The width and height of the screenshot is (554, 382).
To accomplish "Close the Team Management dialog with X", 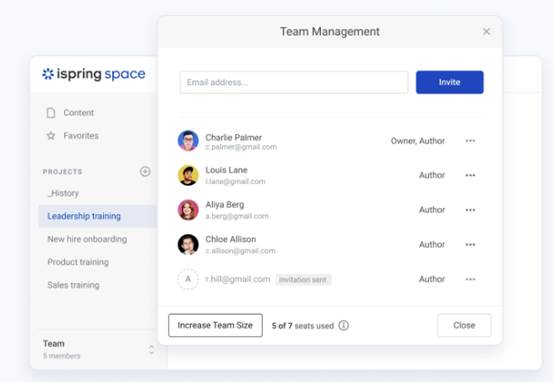I will [486, 31].
